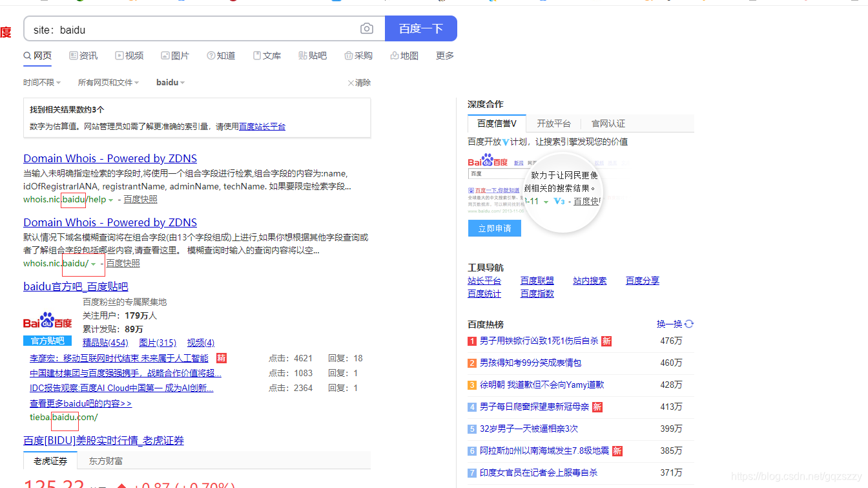The width and height of the screenshot is (868, 488).
Task: Open 站内搜索 tool link
Action: tap(590, 281)
